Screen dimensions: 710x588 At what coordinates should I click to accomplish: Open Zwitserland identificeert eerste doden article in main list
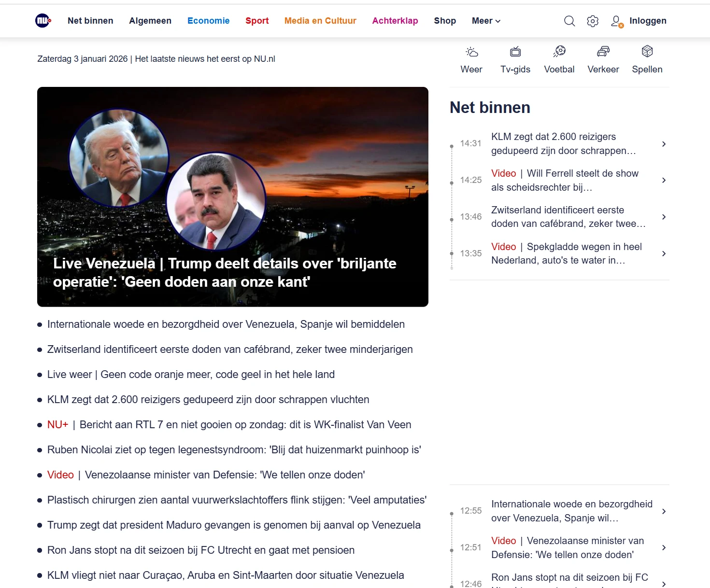click(x=230, y=350)
